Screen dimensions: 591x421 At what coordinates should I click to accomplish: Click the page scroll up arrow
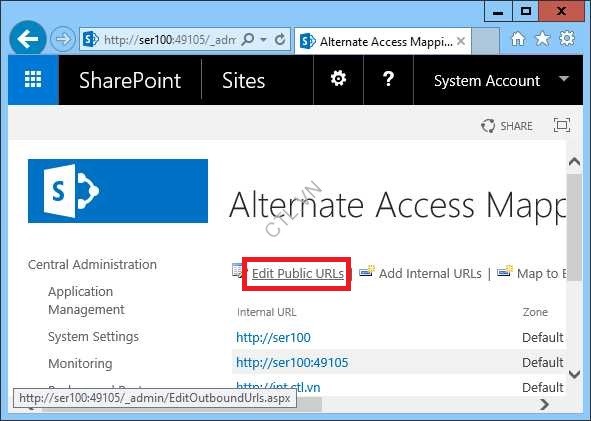574,162
